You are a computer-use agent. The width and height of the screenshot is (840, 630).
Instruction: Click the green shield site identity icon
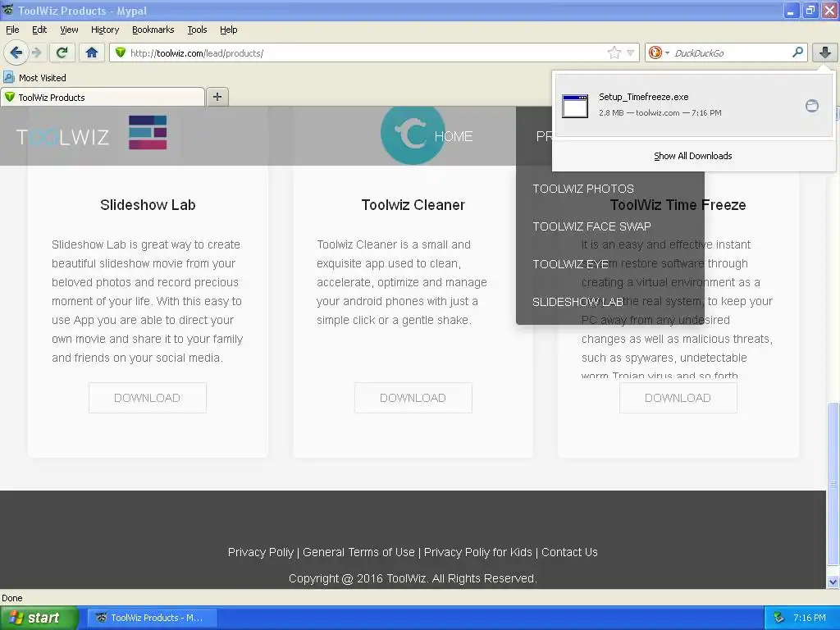click(121, 52)
